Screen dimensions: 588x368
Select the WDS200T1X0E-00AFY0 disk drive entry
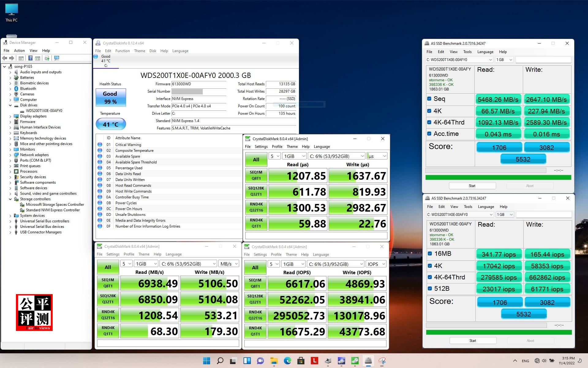click(44, 111)
